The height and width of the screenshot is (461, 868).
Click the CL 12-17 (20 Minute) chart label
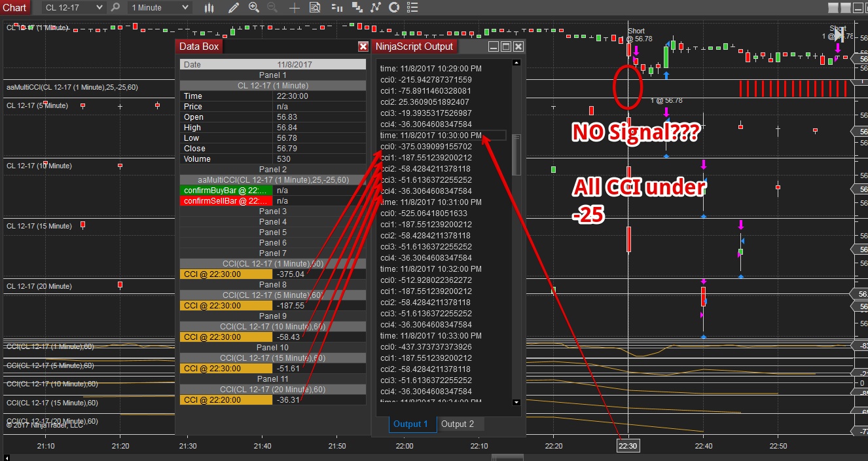tap(39, 286)
